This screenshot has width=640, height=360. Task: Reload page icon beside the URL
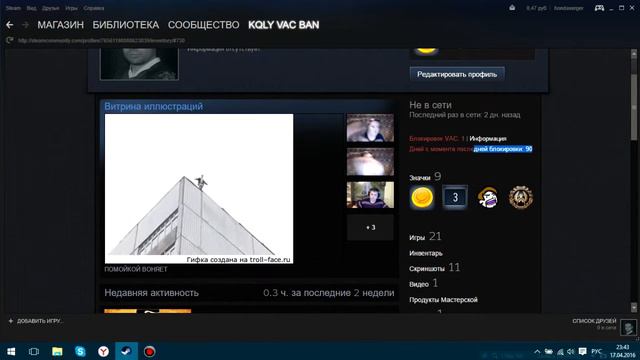click(x=10, y=40)
